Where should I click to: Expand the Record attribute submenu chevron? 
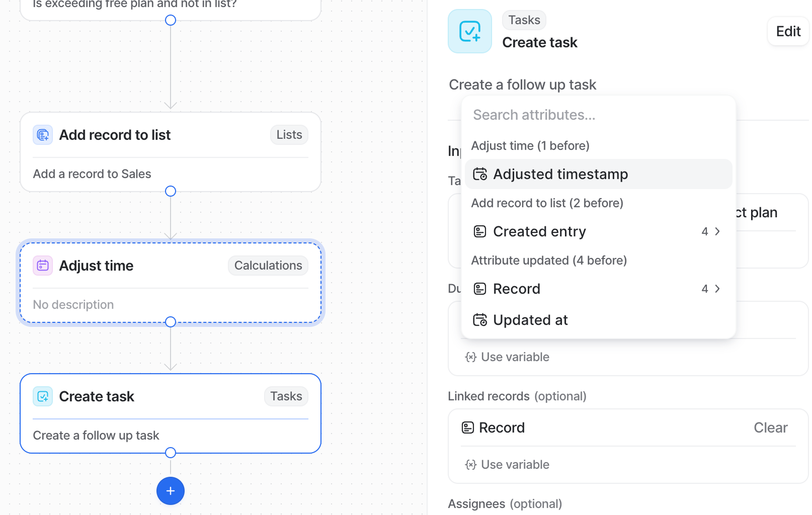tap(717, 289)
